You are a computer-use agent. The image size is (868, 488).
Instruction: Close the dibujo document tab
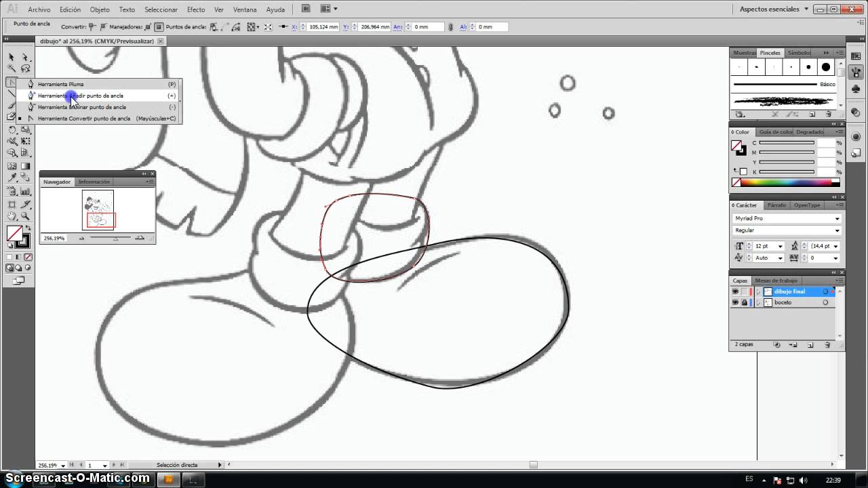point(161,41)
